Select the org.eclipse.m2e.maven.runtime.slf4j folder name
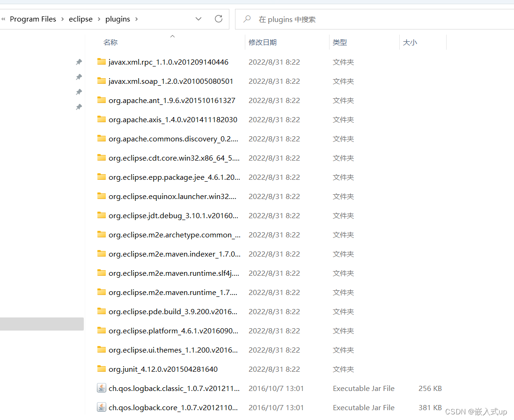Screen dimensions: 514x420 click(x=174, y=273)
